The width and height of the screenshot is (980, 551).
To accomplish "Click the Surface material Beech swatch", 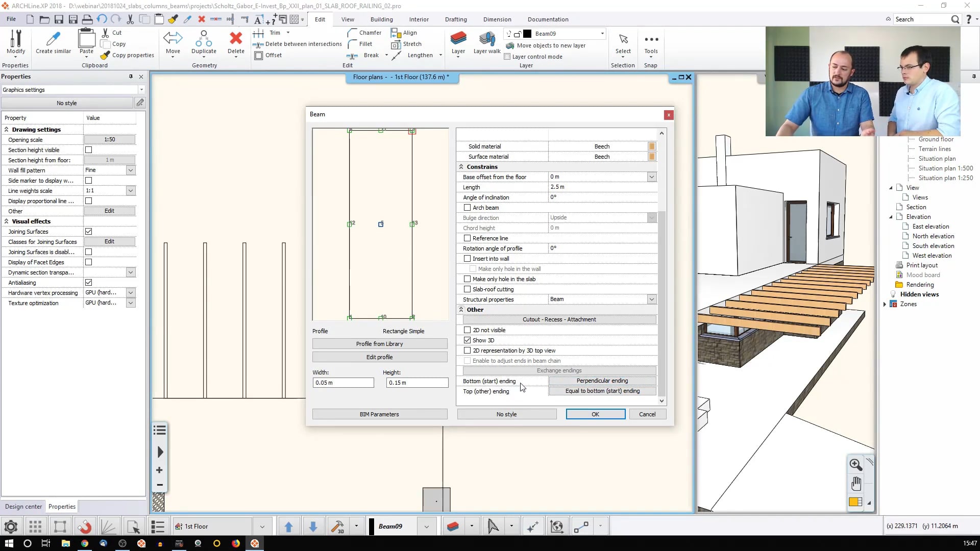I will (x=652, y=157).
